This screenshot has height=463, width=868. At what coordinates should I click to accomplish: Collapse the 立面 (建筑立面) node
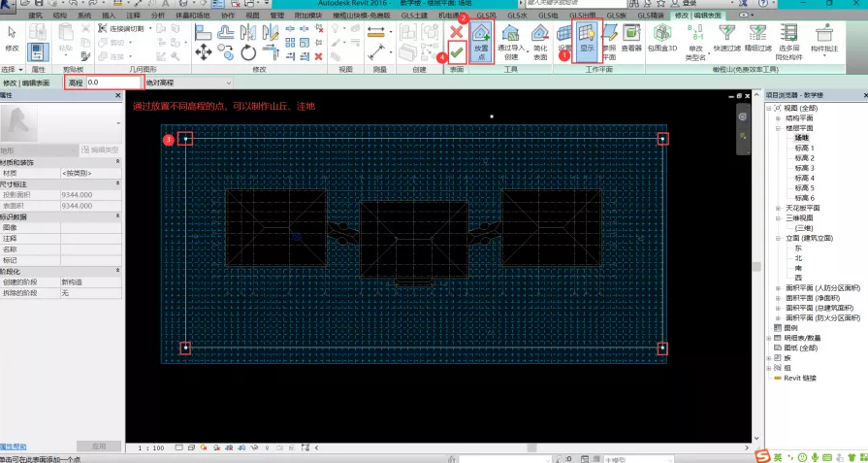click(x=778, y=238)
